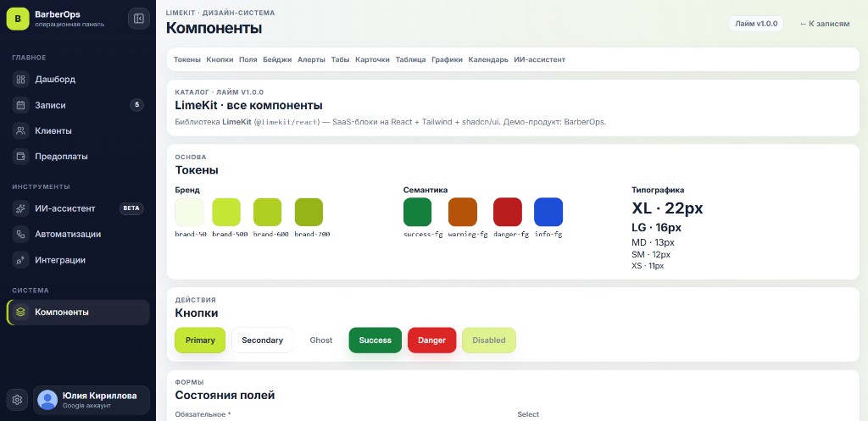Click the Disabled button

tap(489, 341)
